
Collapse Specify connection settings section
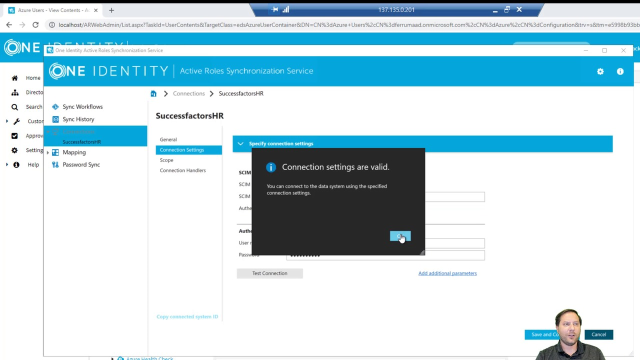[x=240, y=144]
